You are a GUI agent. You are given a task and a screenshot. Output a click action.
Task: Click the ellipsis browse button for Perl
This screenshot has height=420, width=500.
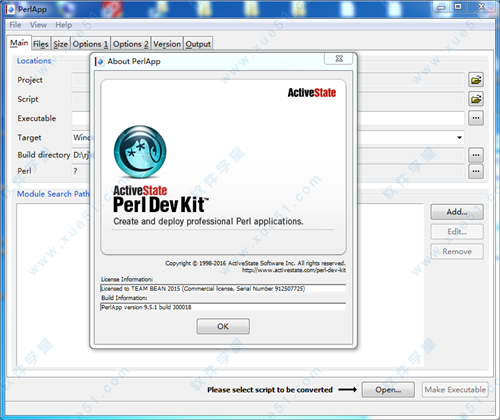click(476, 171)
